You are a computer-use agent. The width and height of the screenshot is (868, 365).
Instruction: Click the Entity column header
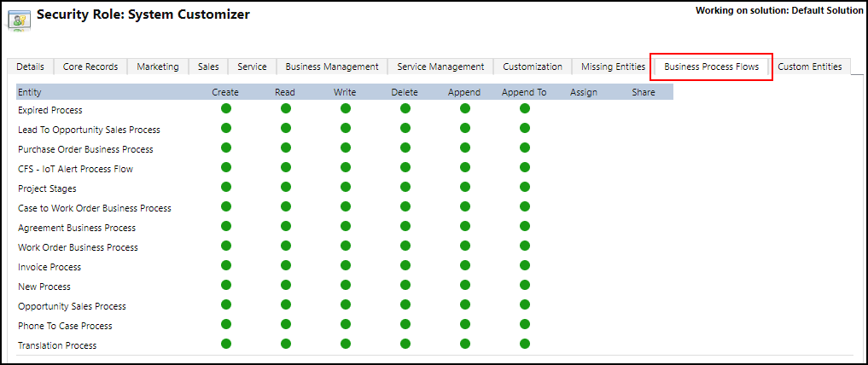(x=30, y=92)
